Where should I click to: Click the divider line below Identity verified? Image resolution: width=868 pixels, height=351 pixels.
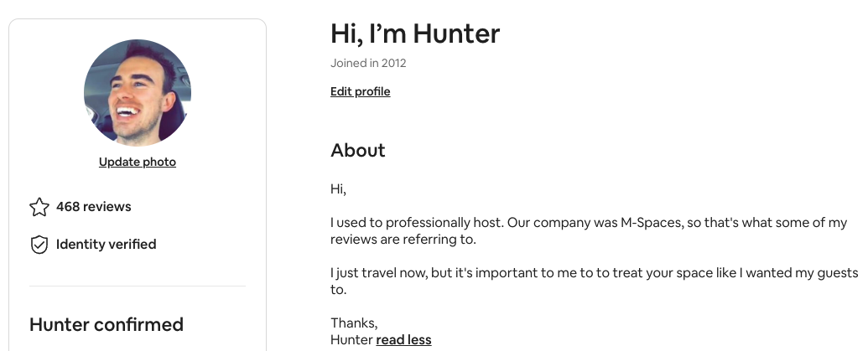click(138, 286)
